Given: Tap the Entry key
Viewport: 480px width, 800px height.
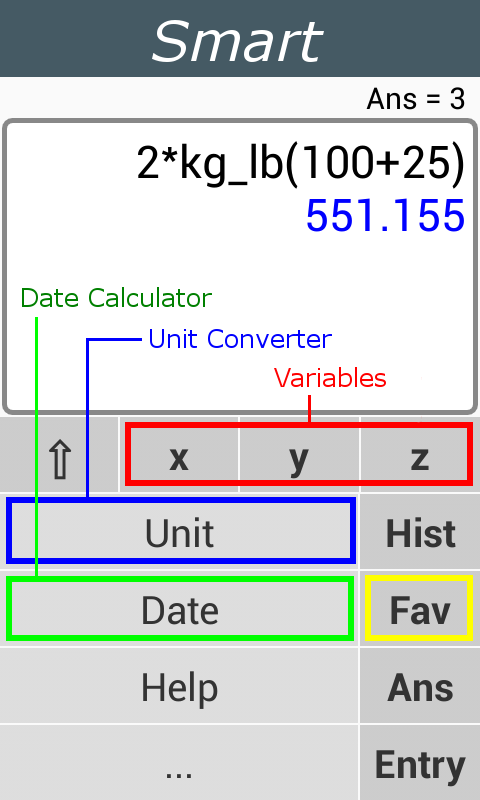Looking at the screenshot, I should click(420, 763).
